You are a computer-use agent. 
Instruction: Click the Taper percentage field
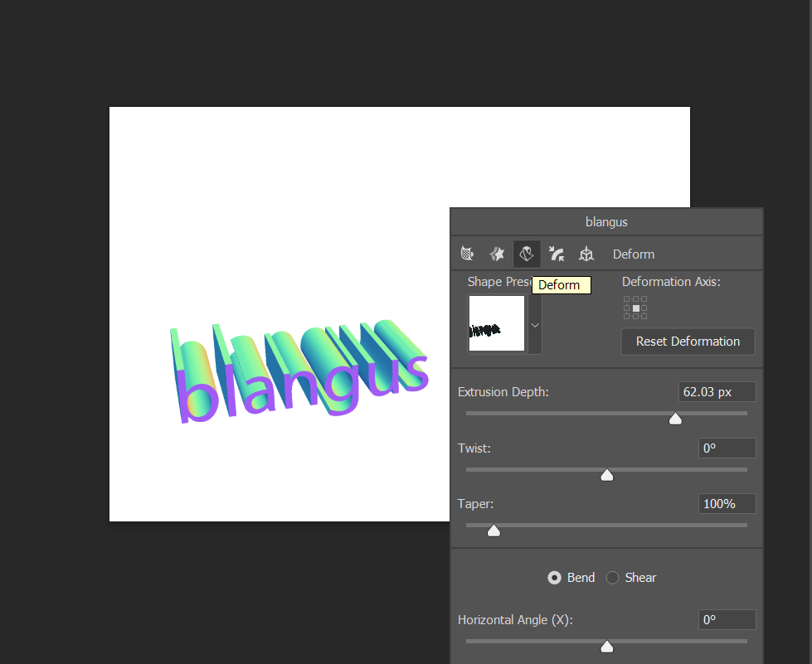pyautogui.click(x=727, y=503)
